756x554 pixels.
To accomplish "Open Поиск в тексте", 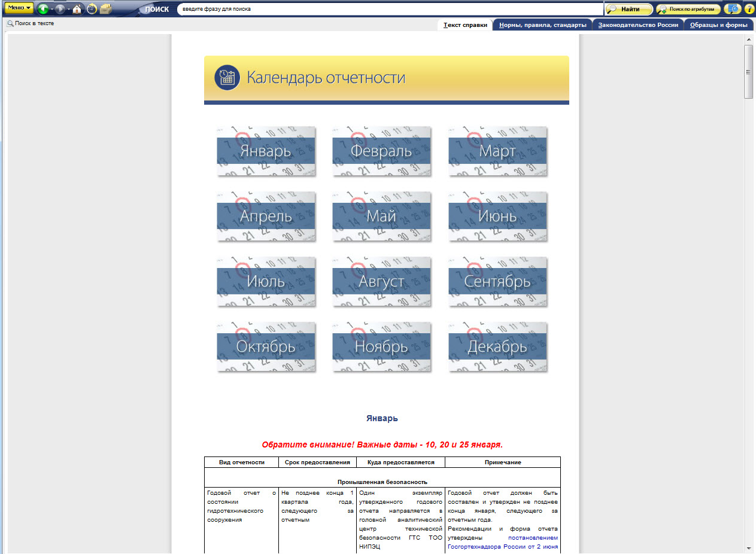I will tap(31, 23).
